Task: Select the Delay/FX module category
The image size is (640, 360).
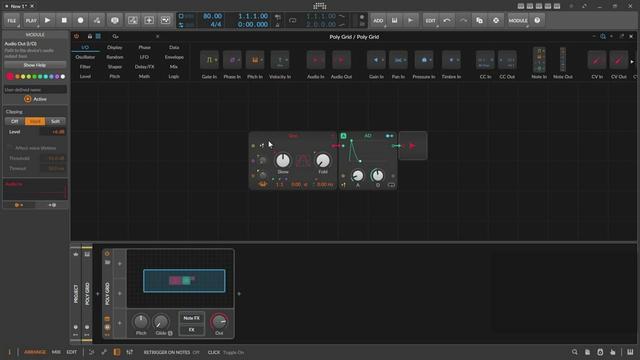Action: click(x=144, y=67)
